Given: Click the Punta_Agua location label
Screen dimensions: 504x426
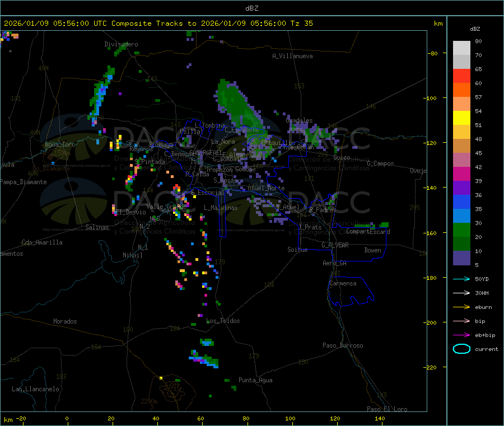Looking at the screenshot, I should [255, 380].
